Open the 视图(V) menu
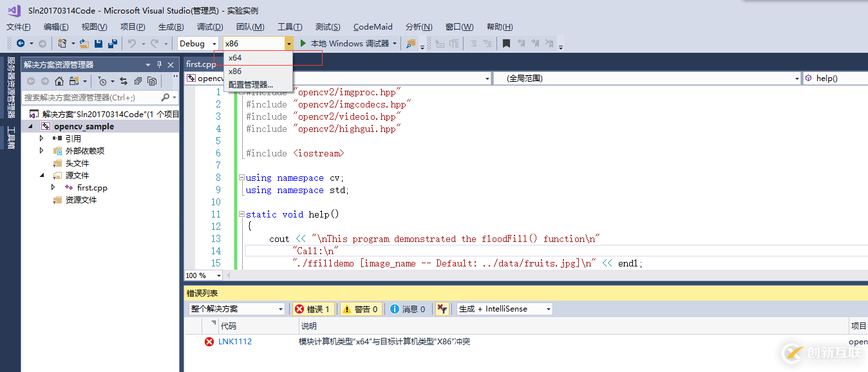This screenshot has height=372, width=868. (x=95, y=26)
